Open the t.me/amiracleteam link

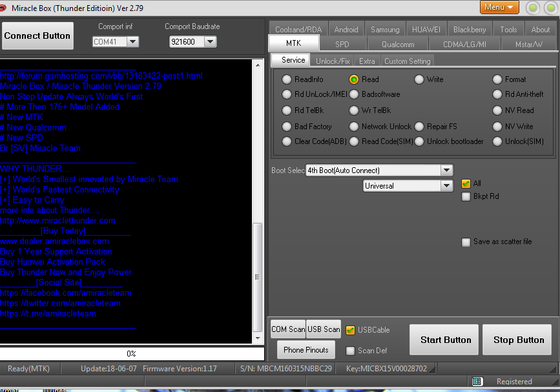(x=48, y=314)
